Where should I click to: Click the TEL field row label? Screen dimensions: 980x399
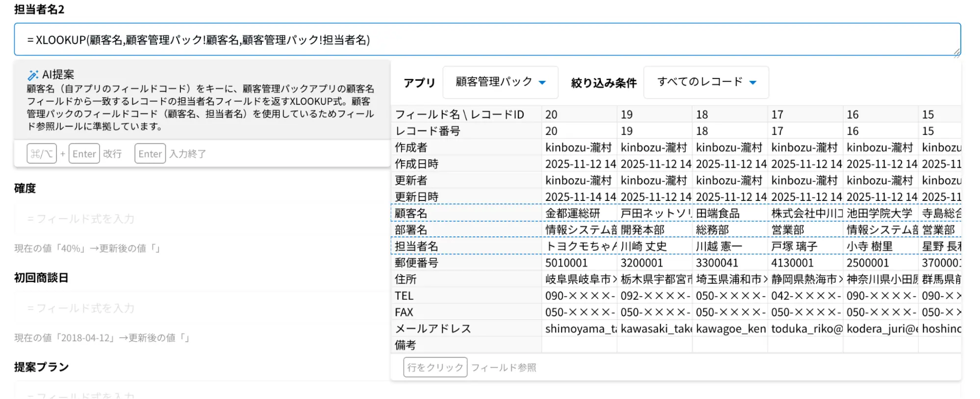click(x=404, y=296)
